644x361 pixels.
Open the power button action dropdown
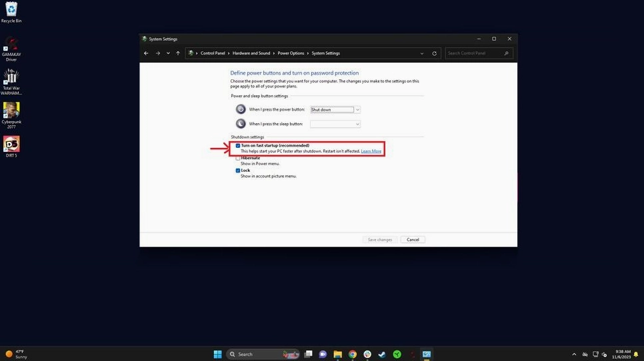pos(335,109)
